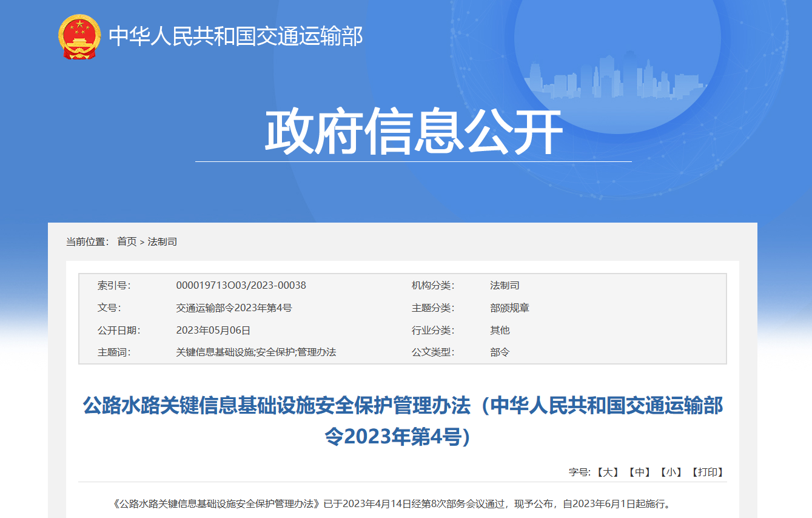Click the 主题词 keywords value
This screenshot has width=812, height=518.
(x=256, y=352)
